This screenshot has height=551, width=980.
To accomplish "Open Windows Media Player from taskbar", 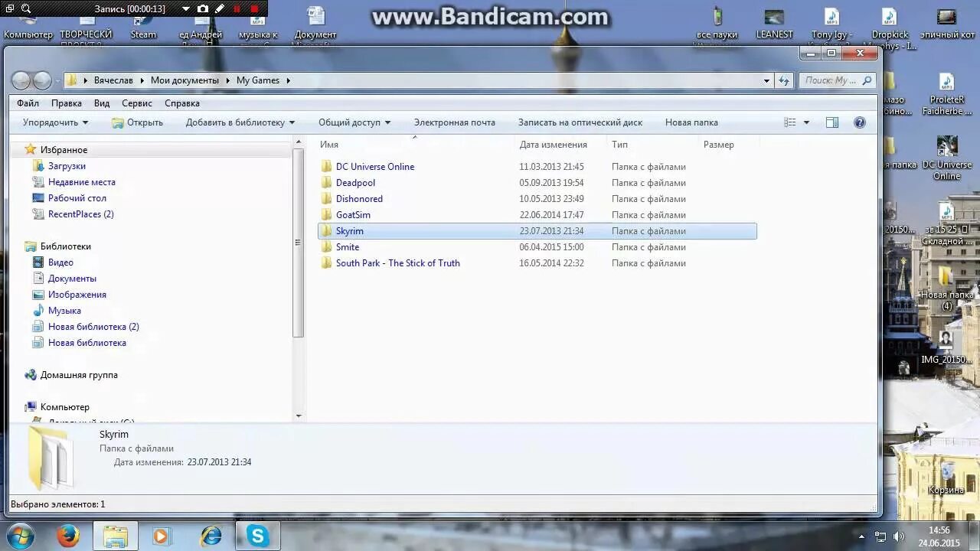I will 162,536.
